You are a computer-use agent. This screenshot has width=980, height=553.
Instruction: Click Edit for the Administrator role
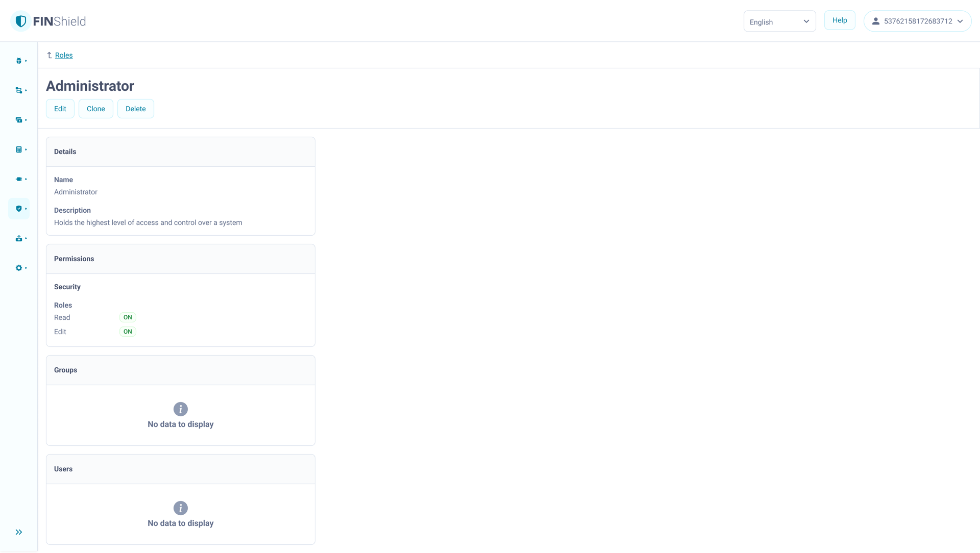tap(60, 109)
